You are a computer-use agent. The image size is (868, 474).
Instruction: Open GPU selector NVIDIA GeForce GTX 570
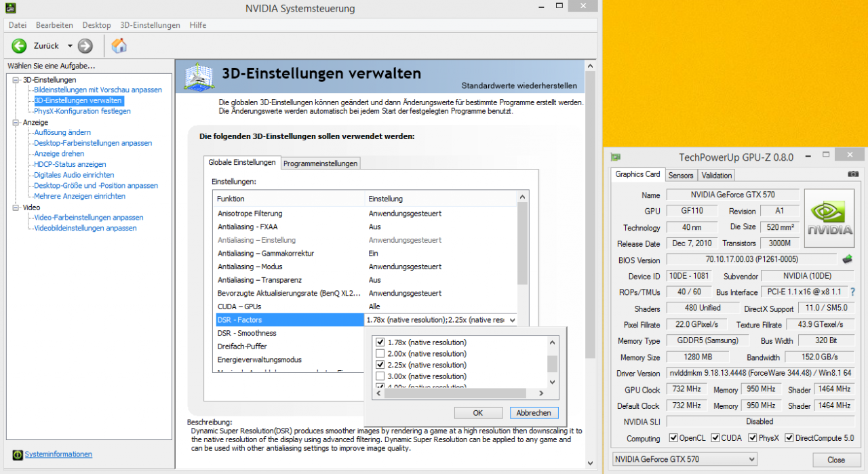point(684,459)
